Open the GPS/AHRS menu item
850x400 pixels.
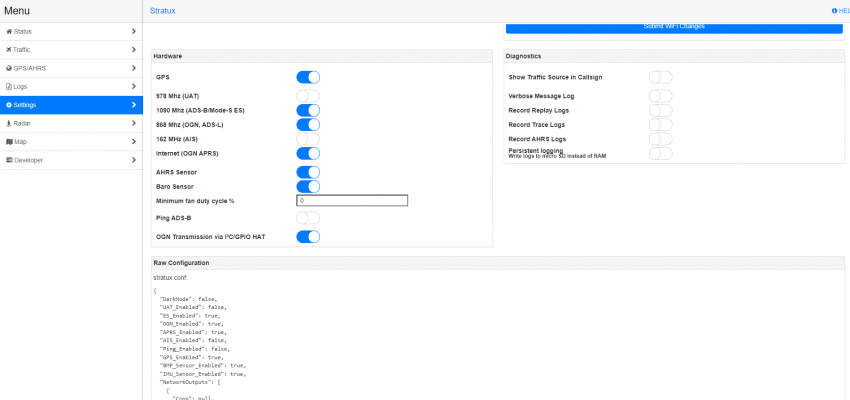71,68
